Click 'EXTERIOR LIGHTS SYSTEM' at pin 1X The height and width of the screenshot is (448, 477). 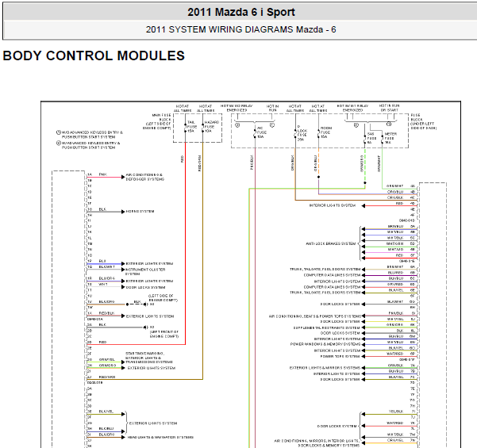pyautogui.click(x=150, y=316)
